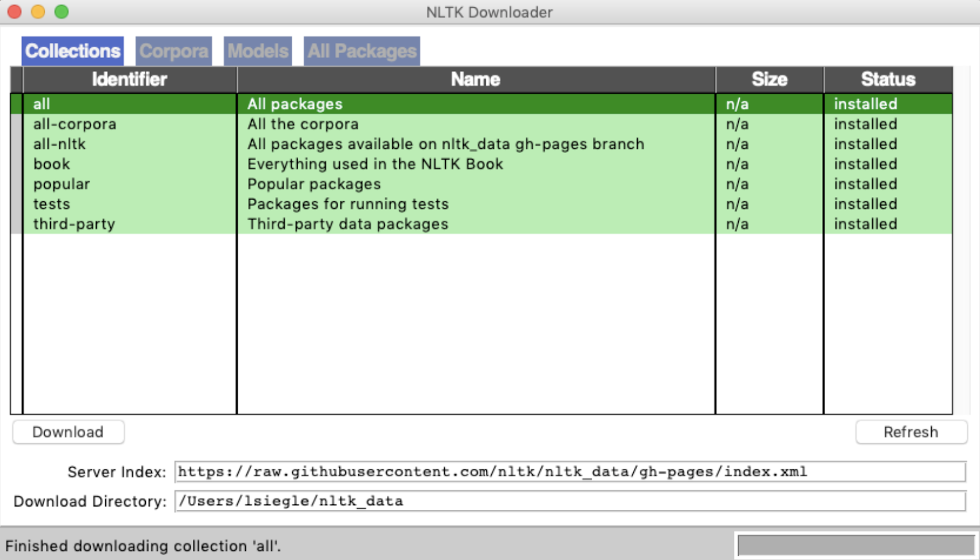The width and height of the screenshot is (980, 560).
Task: Click the installed status of 'all'
Action: click(865, 104)
